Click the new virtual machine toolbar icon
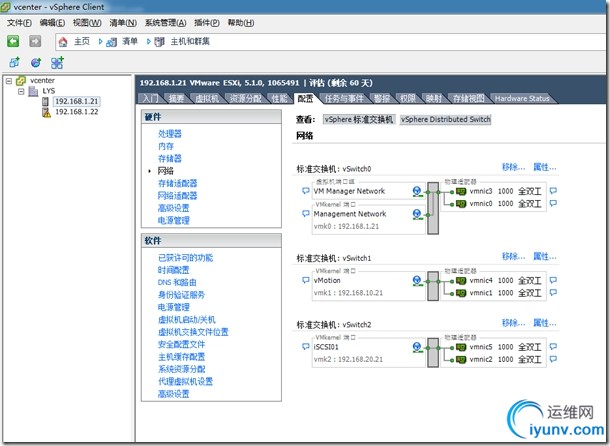The width and height of the screenshot is (610, 446). [x=14, y=62]
